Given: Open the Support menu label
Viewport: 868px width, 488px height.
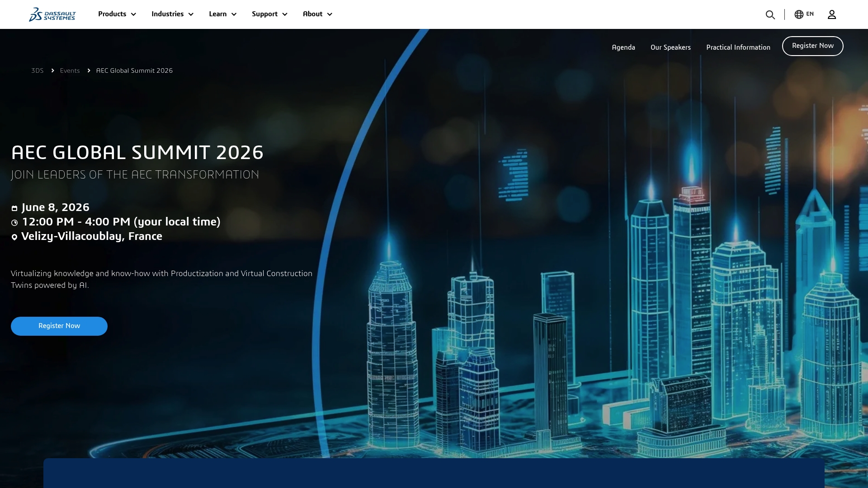Looking at the screenshot, I should pos(265,14).
